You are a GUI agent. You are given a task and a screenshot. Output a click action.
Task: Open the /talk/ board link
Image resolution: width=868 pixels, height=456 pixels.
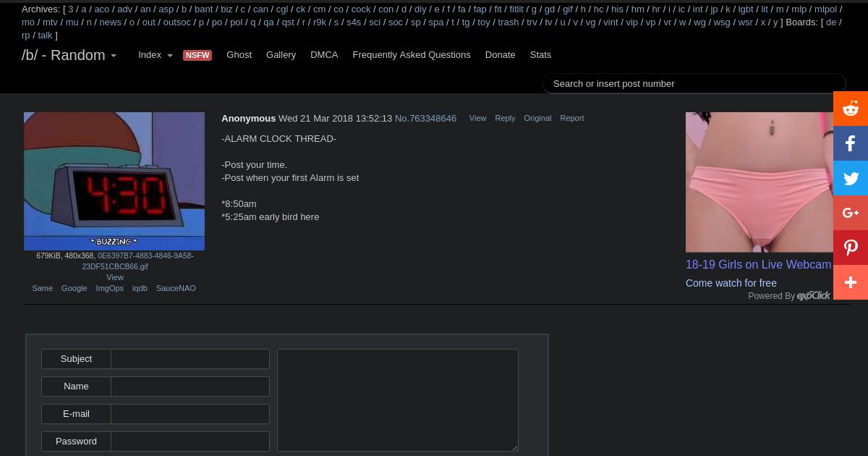pos(46,35)
